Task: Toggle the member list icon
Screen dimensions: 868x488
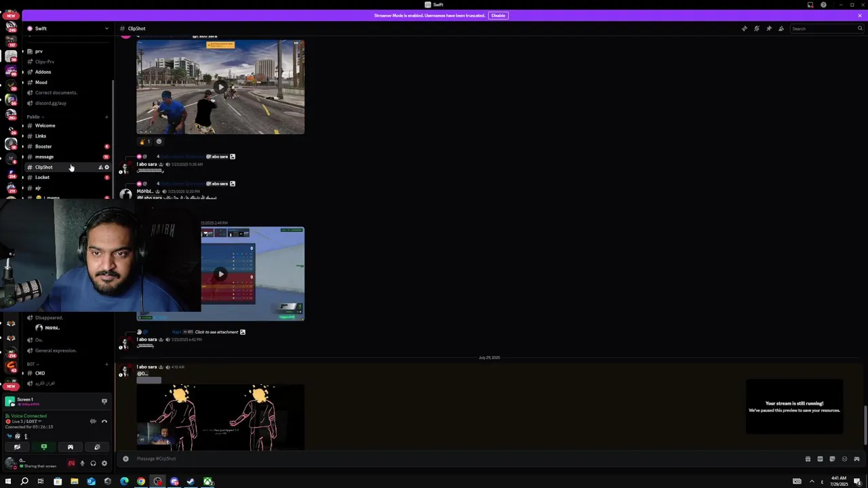Action: click(781, 28)
